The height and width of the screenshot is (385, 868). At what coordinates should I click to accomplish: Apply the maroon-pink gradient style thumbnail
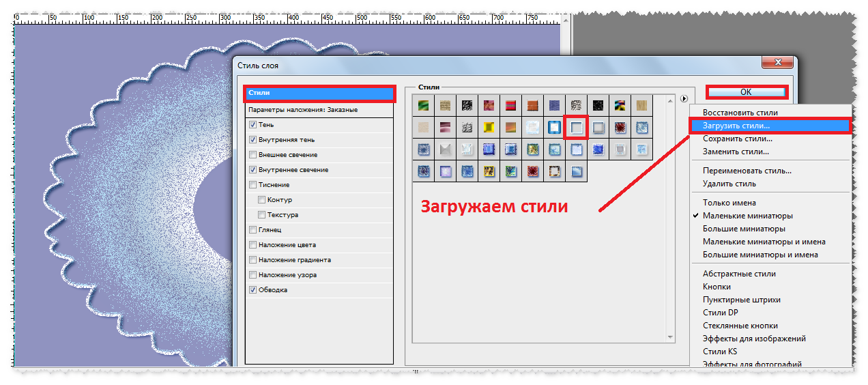[445, 127]
